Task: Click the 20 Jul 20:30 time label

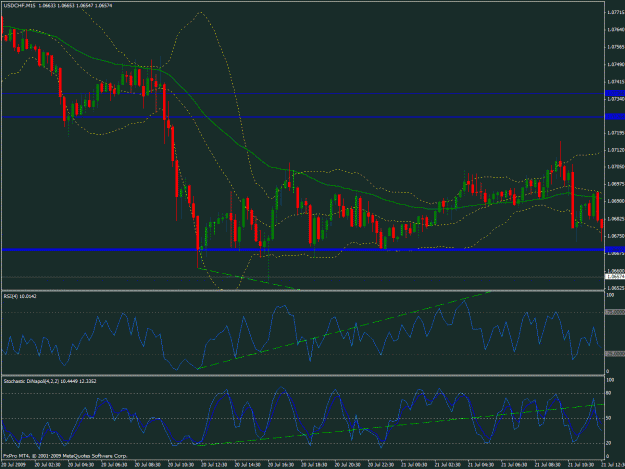Action: coord(348,465)
